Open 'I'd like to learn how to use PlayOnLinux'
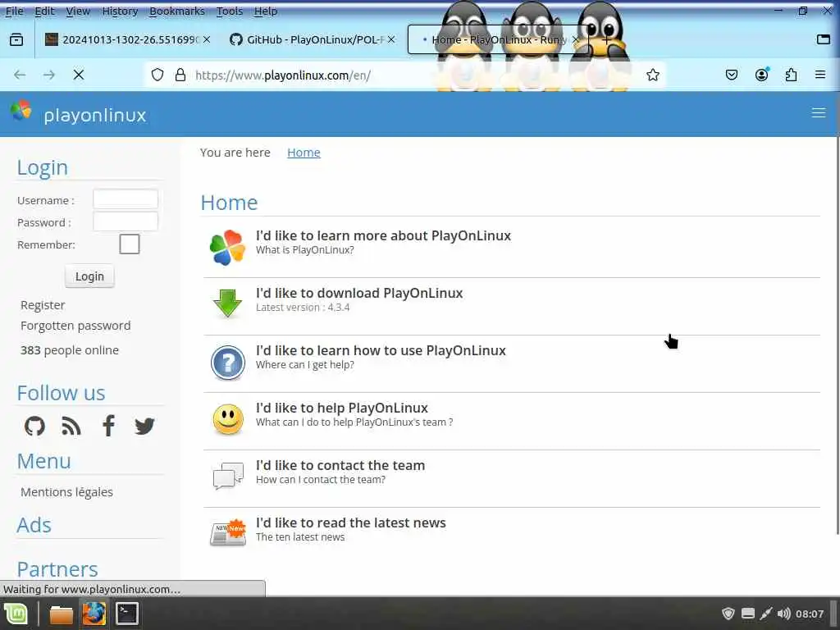 pyautogui.click(x=381, y=350)
